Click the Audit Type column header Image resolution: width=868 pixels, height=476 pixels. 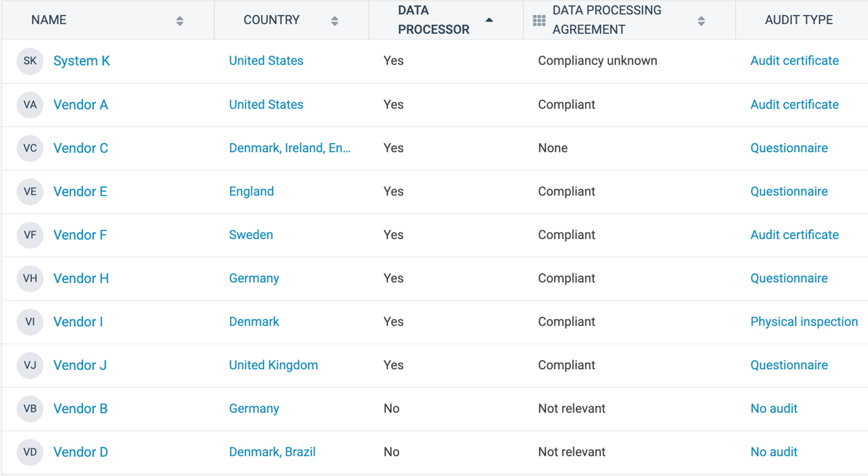[798, 19]
